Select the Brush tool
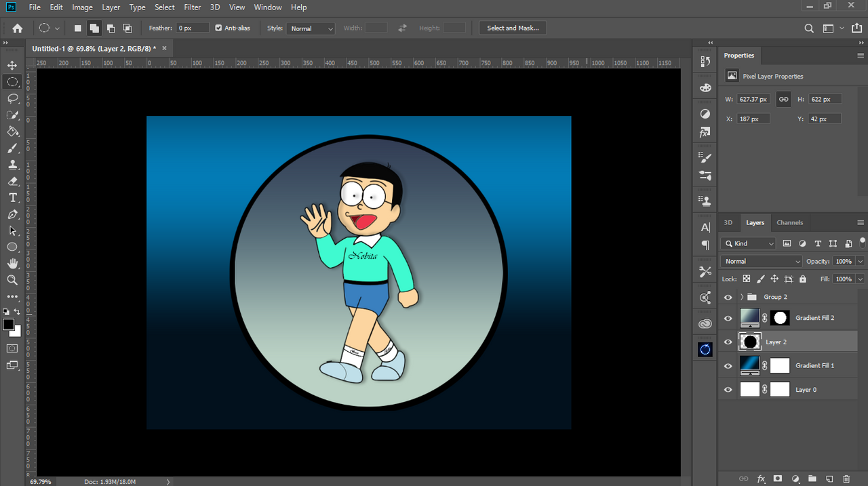 point(12,148)
